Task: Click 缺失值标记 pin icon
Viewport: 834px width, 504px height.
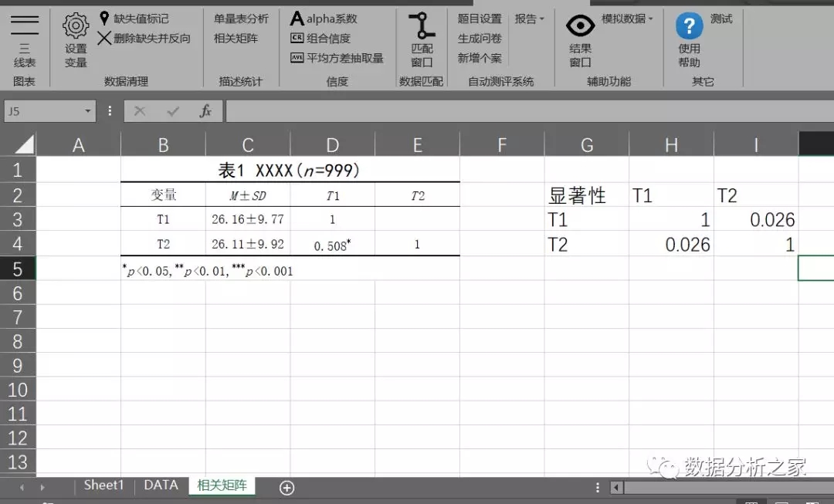Action: (x=104, y=19)
